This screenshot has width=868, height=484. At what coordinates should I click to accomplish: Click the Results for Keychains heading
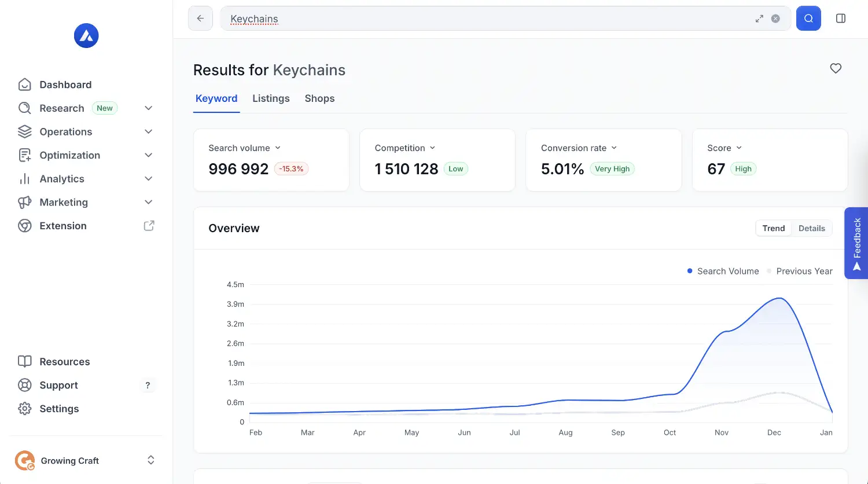click(x=269, y=70)
